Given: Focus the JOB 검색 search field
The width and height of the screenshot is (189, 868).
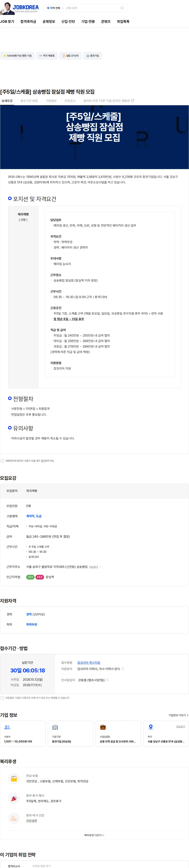Looking at the screenshot, I should [91, 8].
